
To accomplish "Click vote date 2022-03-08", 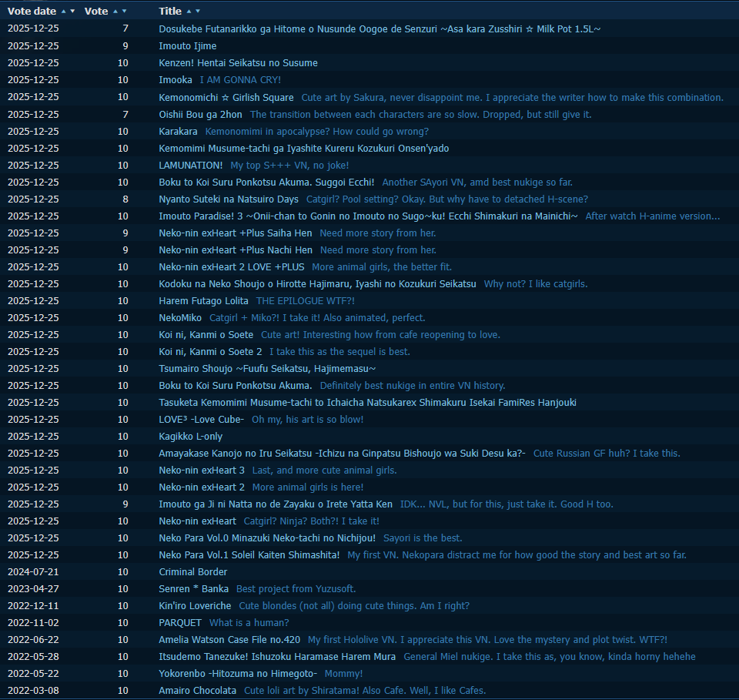I will point(33,691).
